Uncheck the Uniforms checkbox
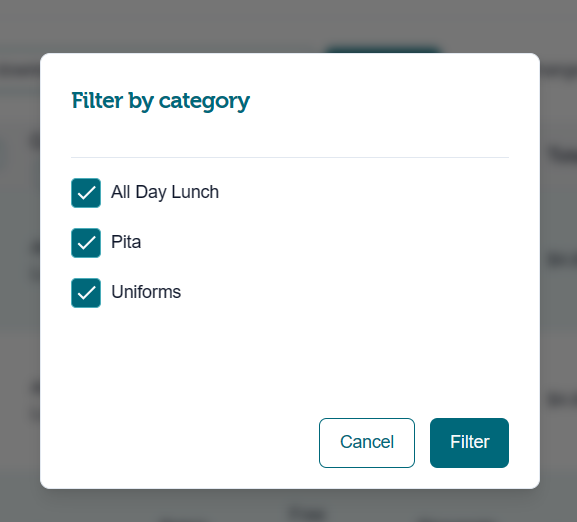 tap(86, 293)
